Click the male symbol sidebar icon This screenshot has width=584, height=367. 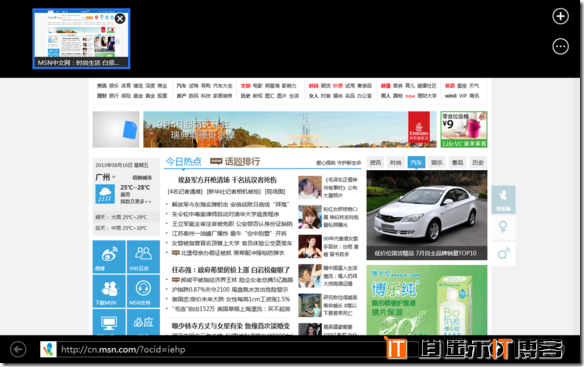(503, 254)
